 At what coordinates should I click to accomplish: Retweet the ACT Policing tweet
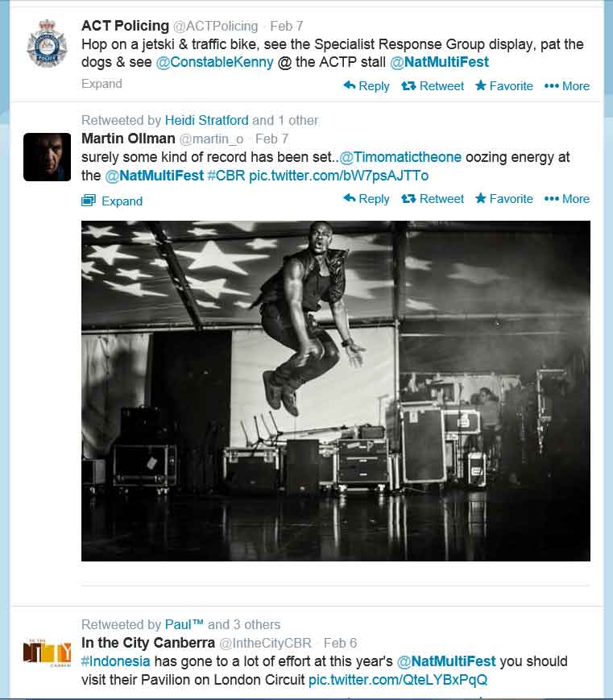point(433,85)
